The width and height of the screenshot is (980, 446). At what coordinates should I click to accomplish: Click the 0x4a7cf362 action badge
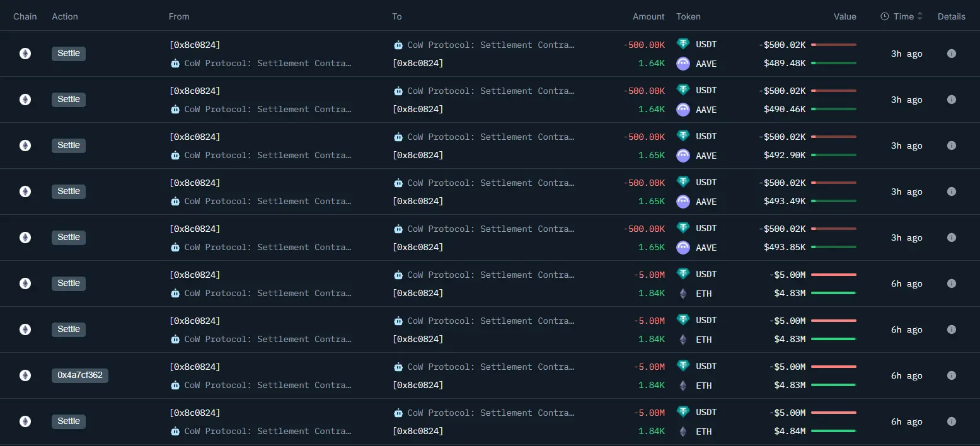click(80, 375)
